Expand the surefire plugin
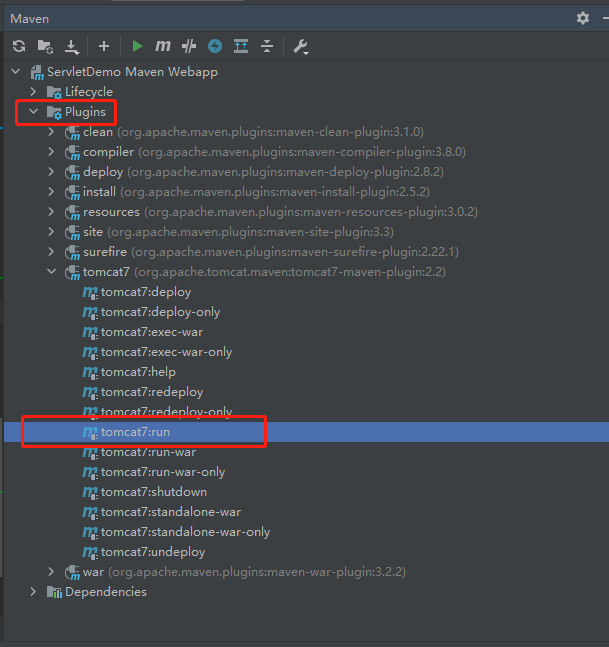The height and width of the screenshot is (647, 609). pos(51,252)
